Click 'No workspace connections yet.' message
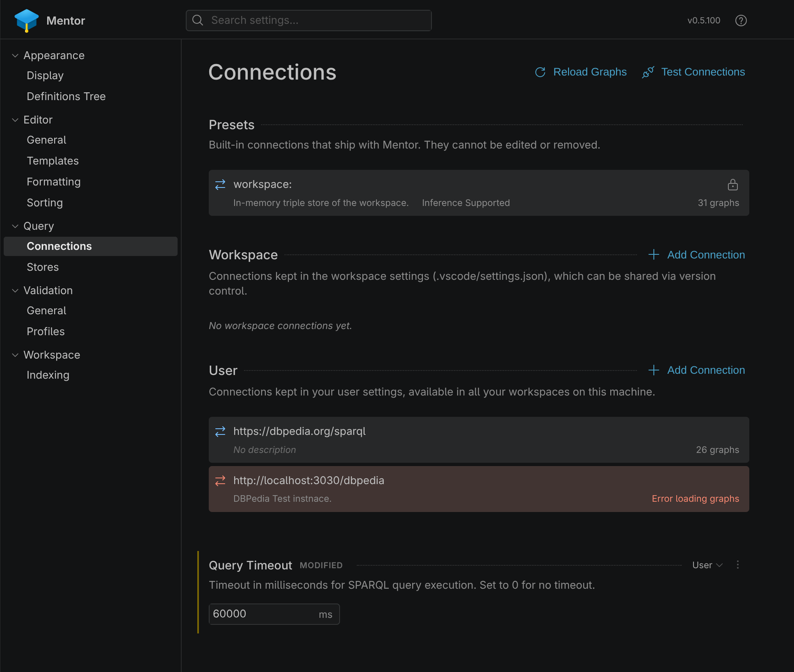Screen dimensions: 794x672 tap(281, 326)
